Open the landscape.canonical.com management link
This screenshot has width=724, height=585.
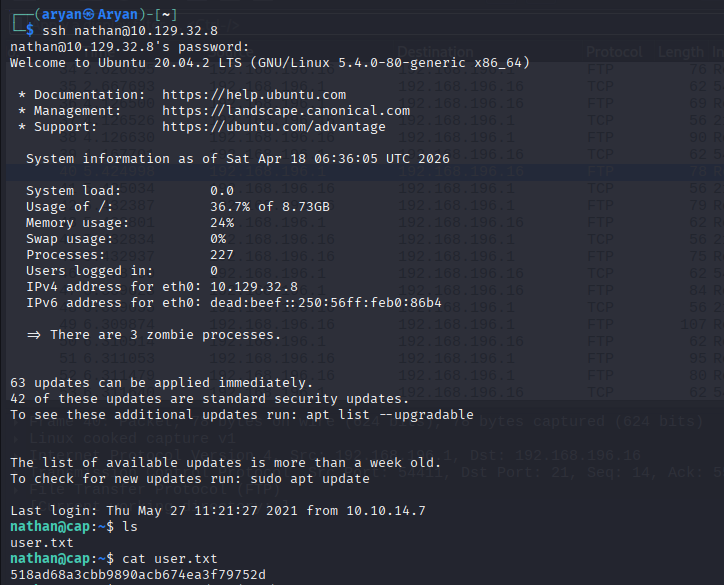pyautogui.click(x=286, y=111)
